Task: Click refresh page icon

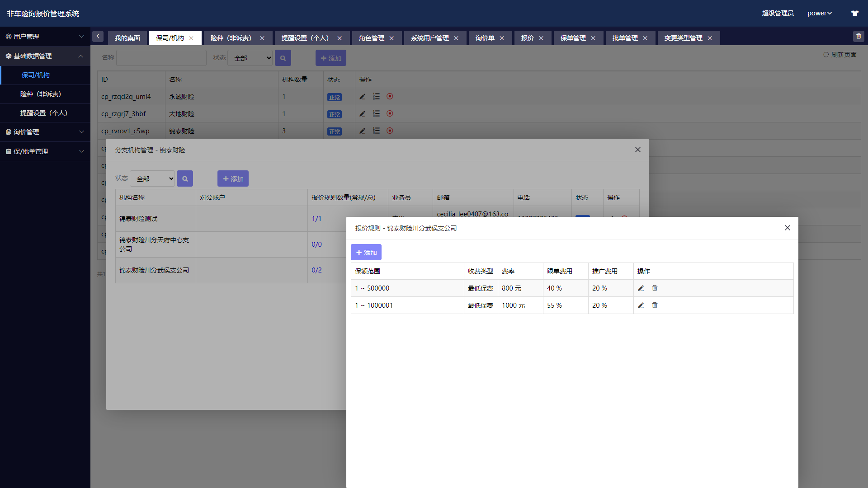Action: 826,55
